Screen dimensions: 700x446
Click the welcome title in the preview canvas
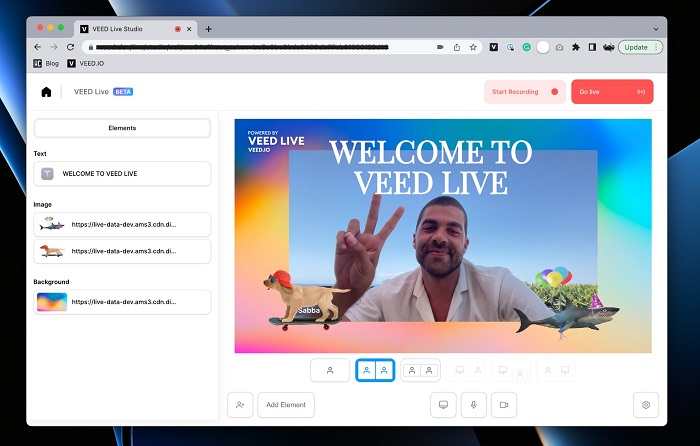pyautogui.click(x=431, y=167)
